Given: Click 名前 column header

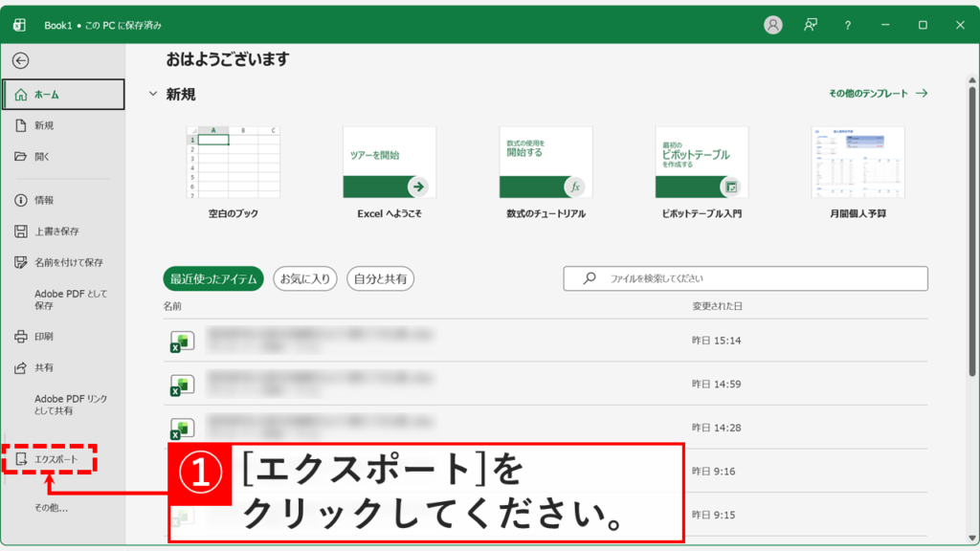Looking at the screenshot, I should click(172, 306).
